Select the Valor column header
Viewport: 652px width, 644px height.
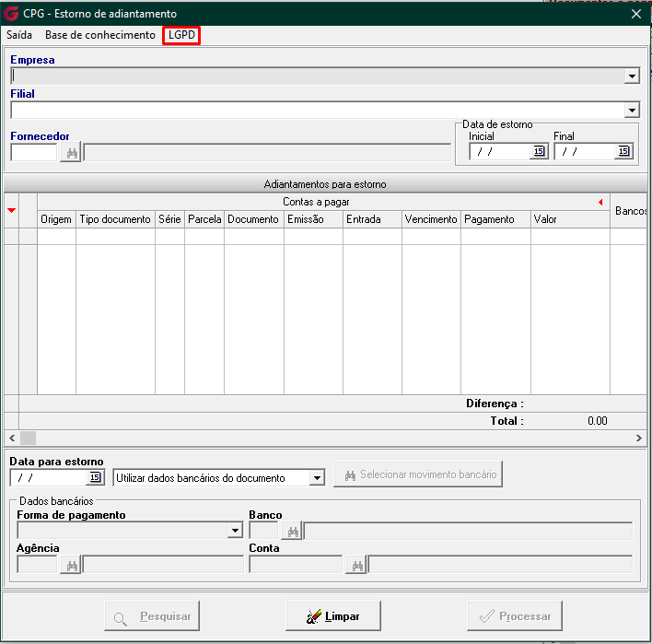click(571, 219)
